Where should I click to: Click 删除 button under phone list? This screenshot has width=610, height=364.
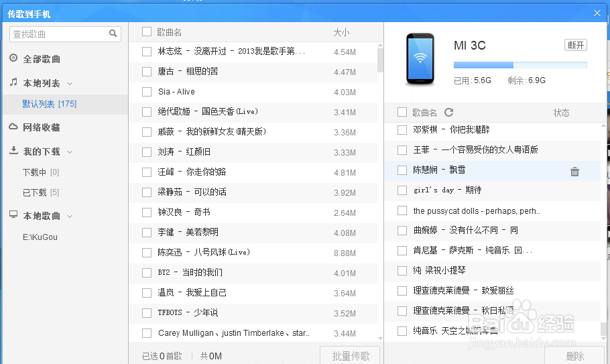pos(574,355)
